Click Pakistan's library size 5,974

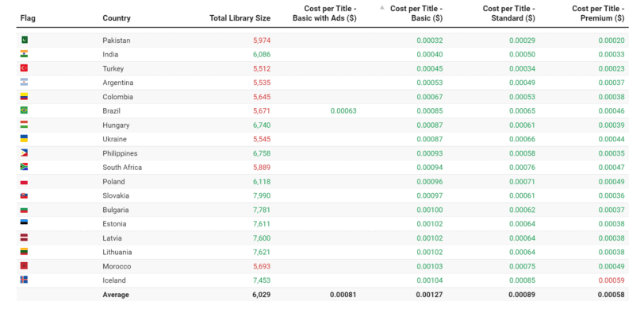click(262, 41)
